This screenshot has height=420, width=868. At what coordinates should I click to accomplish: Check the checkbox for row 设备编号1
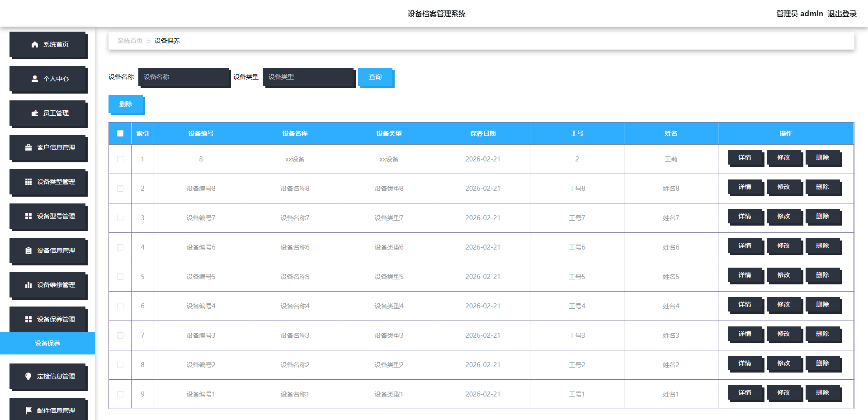pyautogui.click(x=120, y=394)
